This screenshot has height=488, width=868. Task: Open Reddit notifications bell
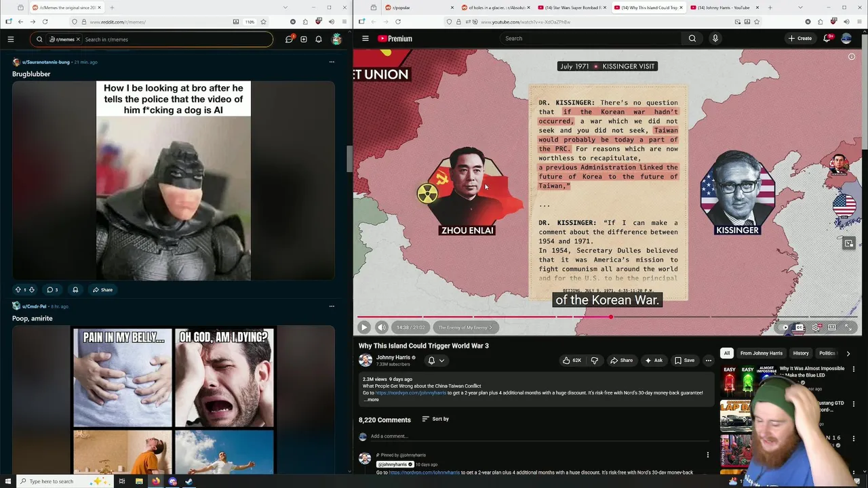pos(319,39)
